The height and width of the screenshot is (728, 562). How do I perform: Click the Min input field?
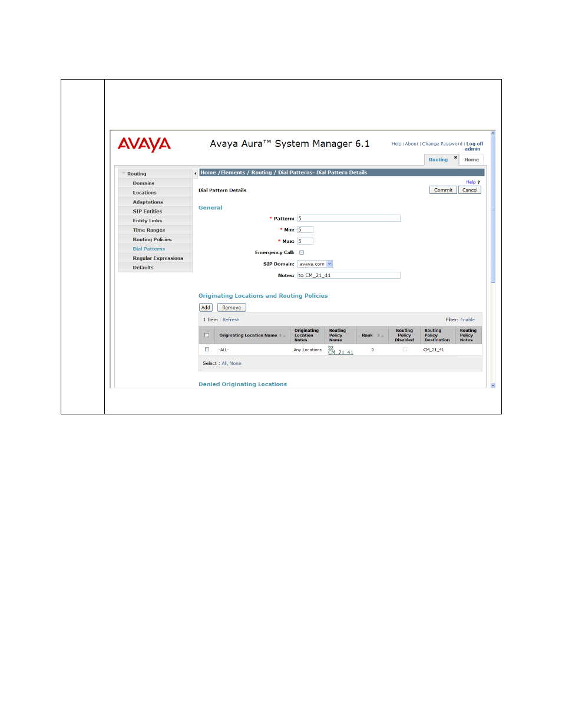(305, 230)
